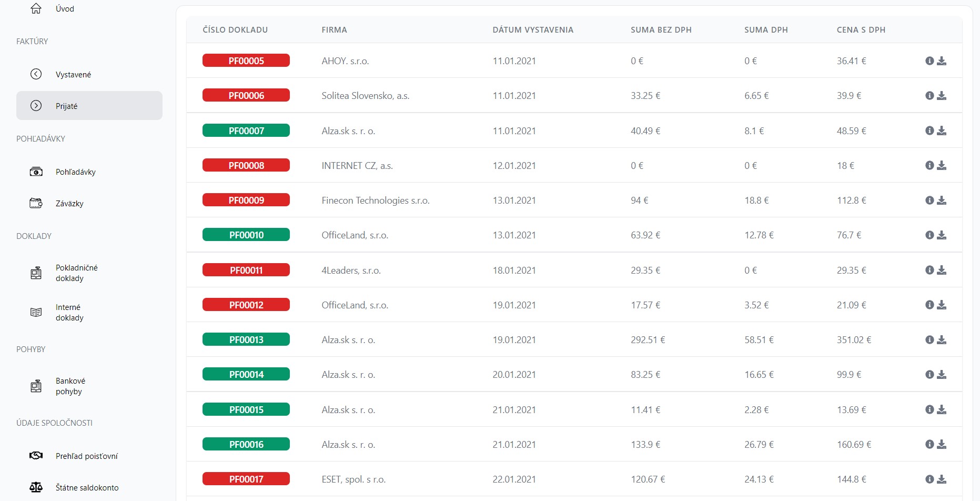This screenshot has height=501, width=980.
Task: Click the Cena s DPH column header
Action: tap(861, 30)
